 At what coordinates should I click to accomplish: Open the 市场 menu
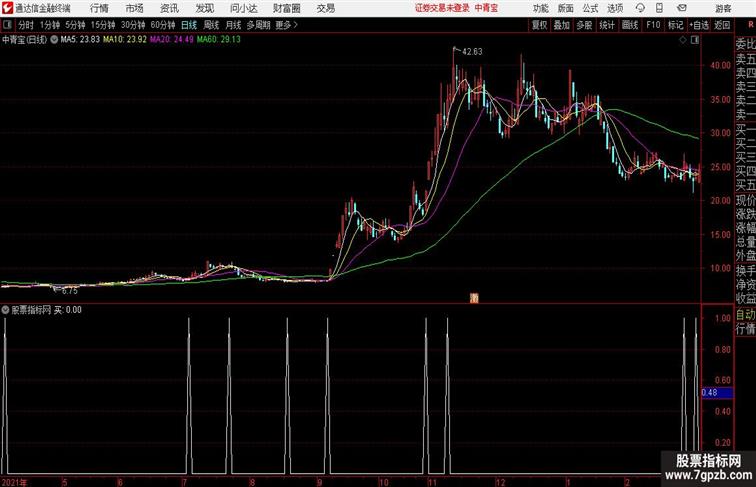(135, 8)
